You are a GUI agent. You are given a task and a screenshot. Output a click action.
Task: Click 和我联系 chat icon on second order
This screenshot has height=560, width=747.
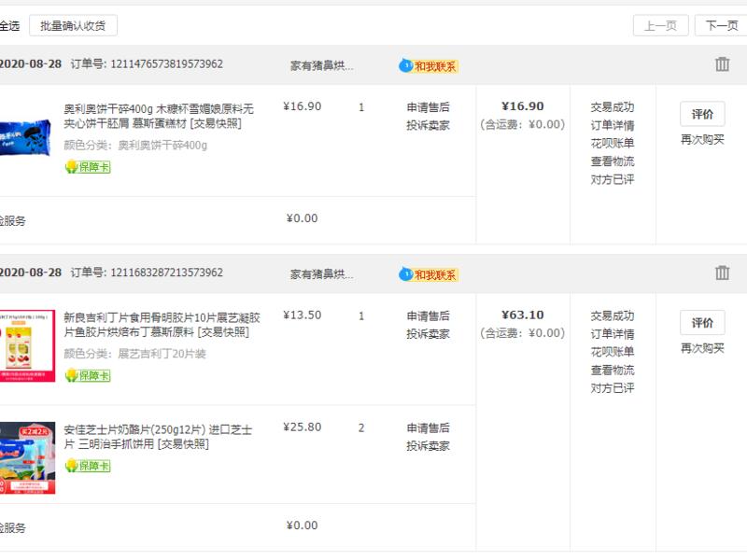click(429, 274)
